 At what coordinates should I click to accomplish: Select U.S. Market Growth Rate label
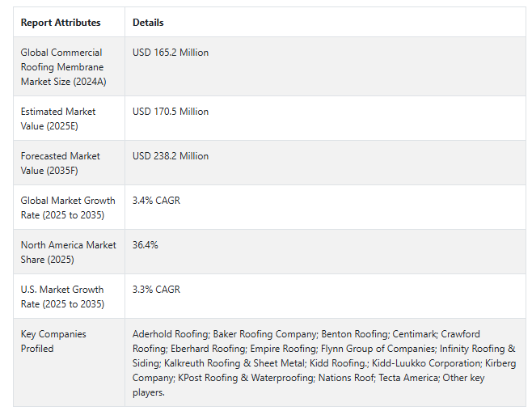click(62, 297)
